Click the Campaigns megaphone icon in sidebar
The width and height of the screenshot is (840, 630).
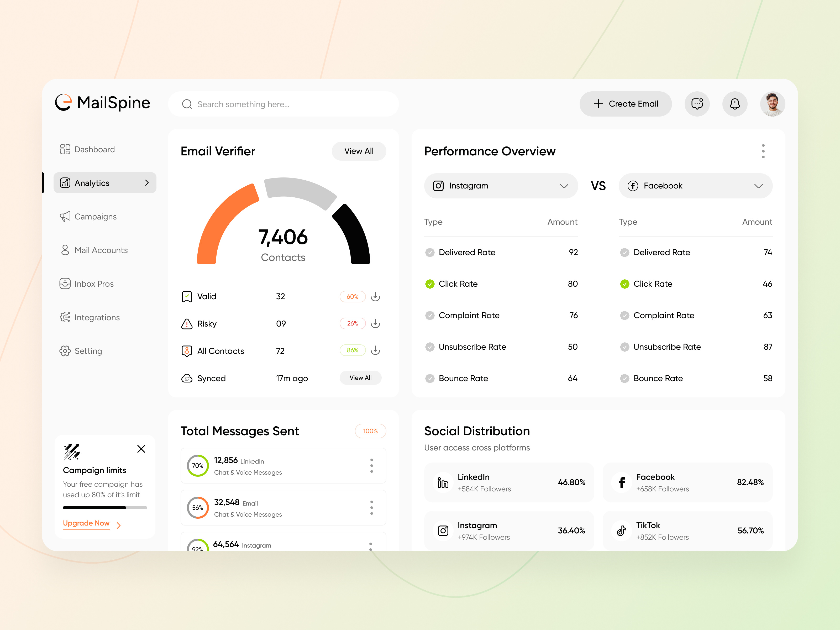click(65, 217)
